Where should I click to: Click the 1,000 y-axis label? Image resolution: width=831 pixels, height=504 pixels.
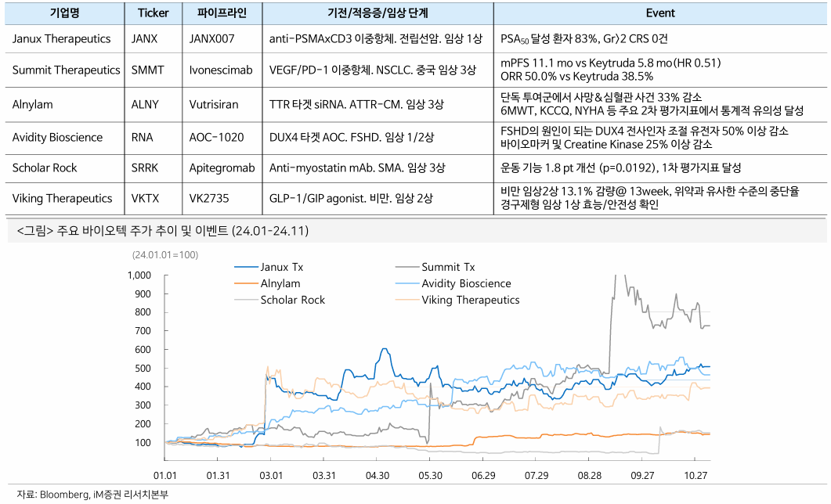coord(138,275)
